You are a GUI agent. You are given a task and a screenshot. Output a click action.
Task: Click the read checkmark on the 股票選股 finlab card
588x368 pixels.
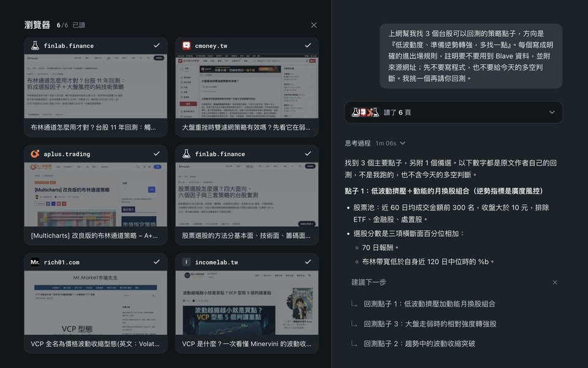[308, 153]
